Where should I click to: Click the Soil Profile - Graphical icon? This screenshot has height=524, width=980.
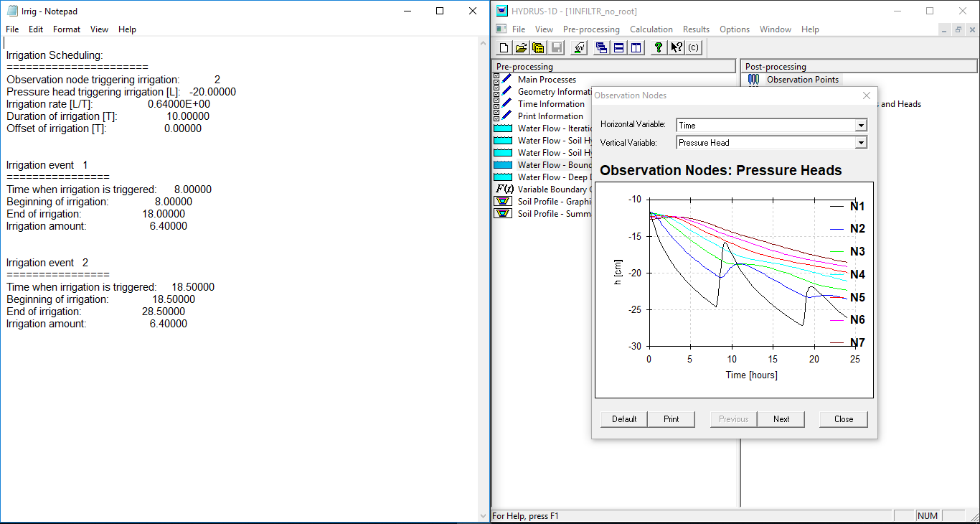pos(504,201)
